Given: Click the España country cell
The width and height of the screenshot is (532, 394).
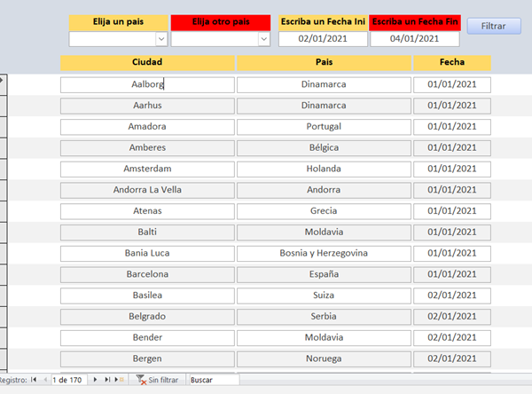Looking at the screenshot, I should (324, 274).
